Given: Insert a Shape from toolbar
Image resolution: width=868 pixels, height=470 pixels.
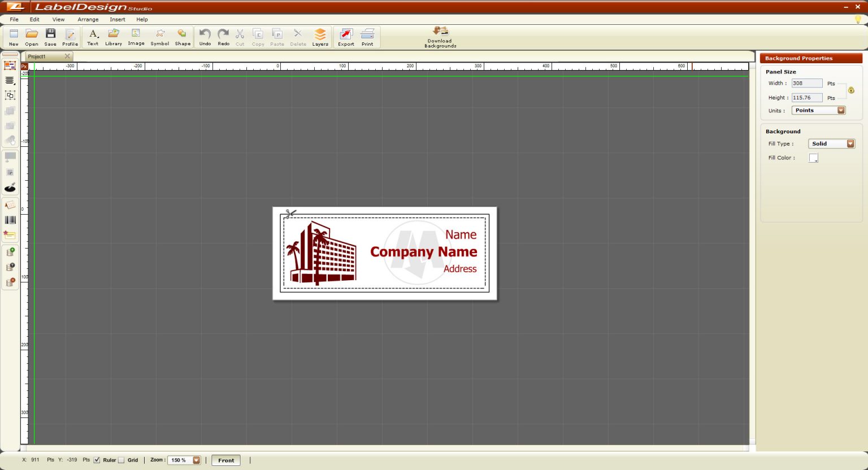Looking at the screenshot, I should tap(183, 37).
